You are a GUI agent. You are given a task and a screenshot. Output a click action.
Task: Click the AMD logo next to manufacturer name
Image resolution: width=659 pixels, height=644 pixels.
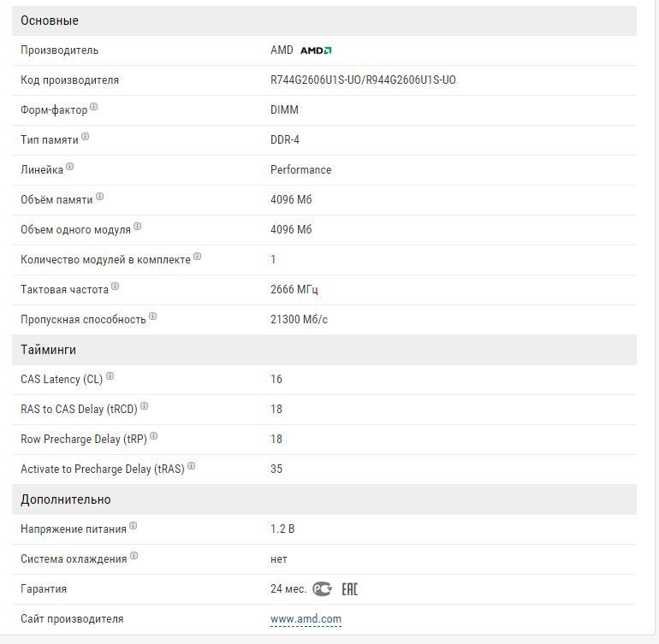316,50
